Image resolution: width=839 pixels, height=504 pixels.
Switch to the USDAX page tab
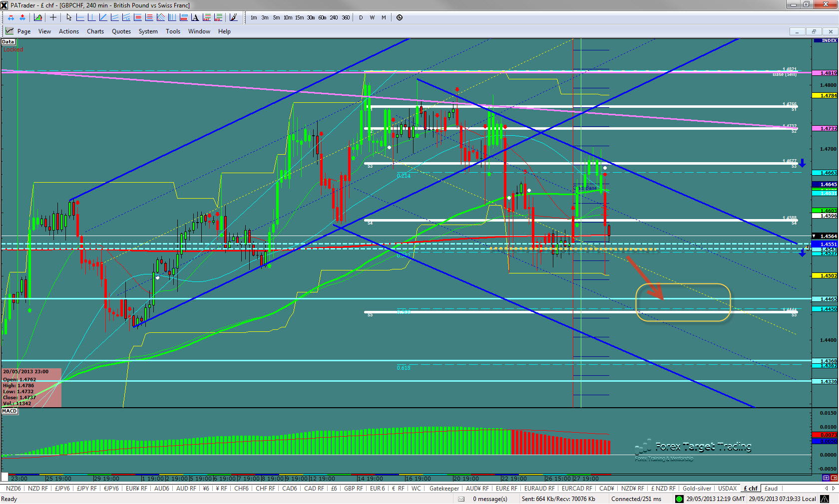727,489
